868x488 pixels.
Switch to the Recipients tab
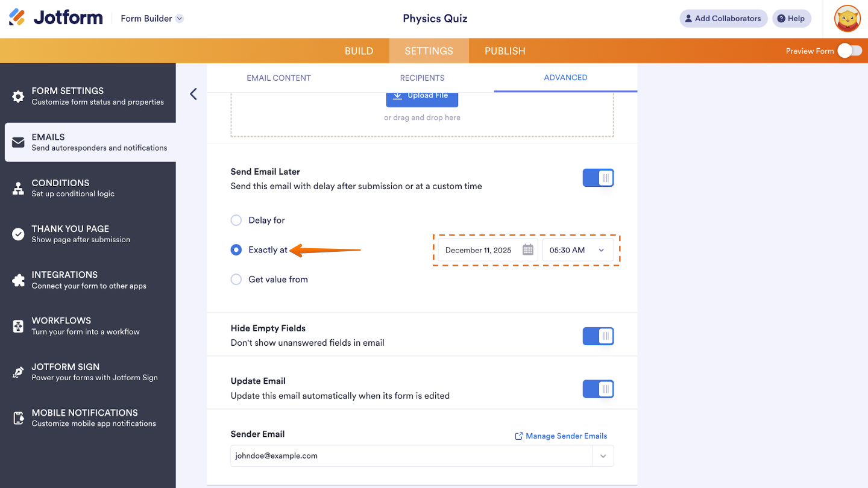tap(422, 78)
